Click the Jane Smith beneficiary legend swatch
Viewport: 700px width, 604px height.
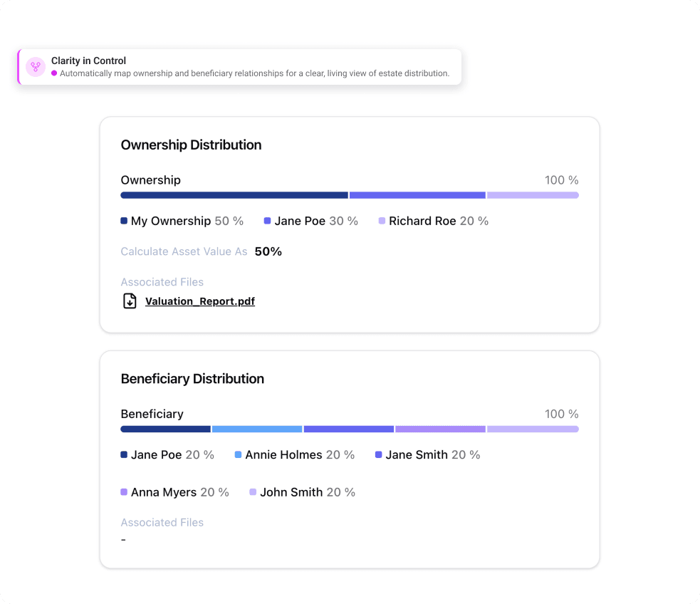click(379, 454)
